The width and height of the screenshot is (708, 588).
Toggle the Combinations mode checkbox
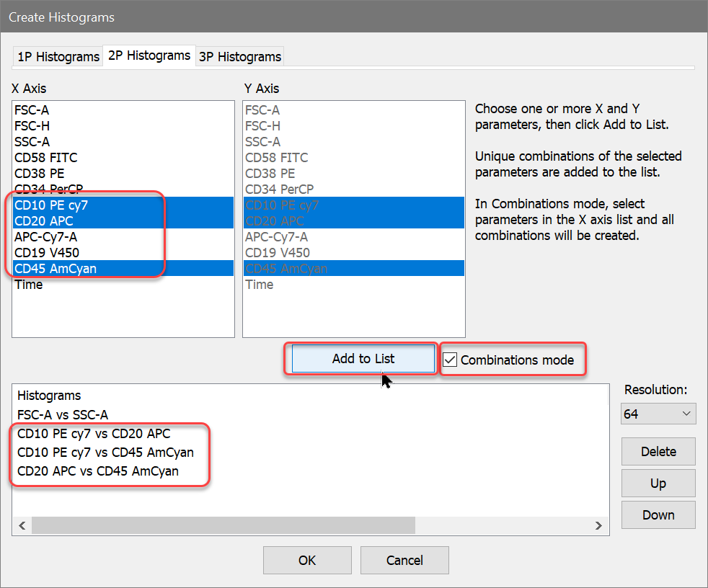click(450, 360)
